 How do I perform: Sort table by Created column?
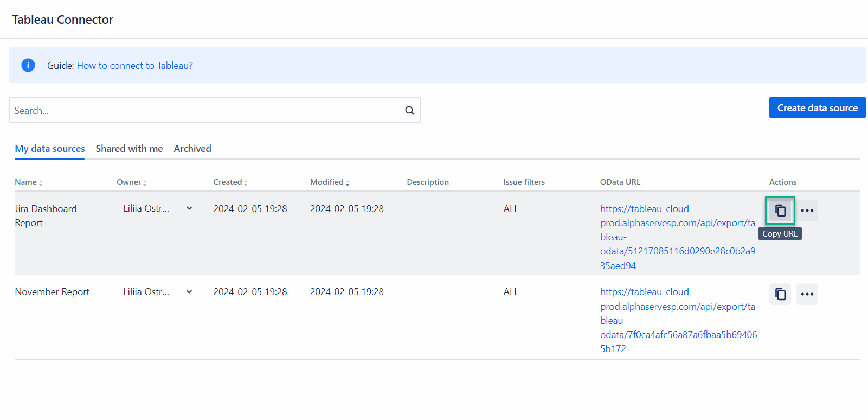tap(230, 182)
